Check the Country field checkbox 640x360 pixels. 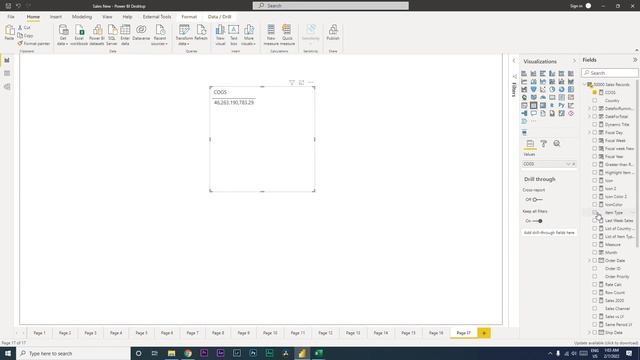pos(595,100)
